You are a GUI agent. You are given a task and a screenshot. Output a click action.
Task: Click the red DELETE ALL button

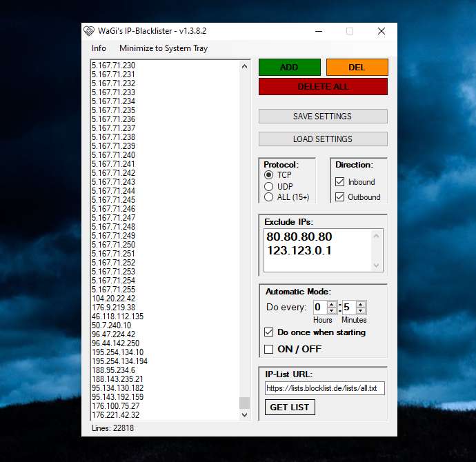pos(323,87)
